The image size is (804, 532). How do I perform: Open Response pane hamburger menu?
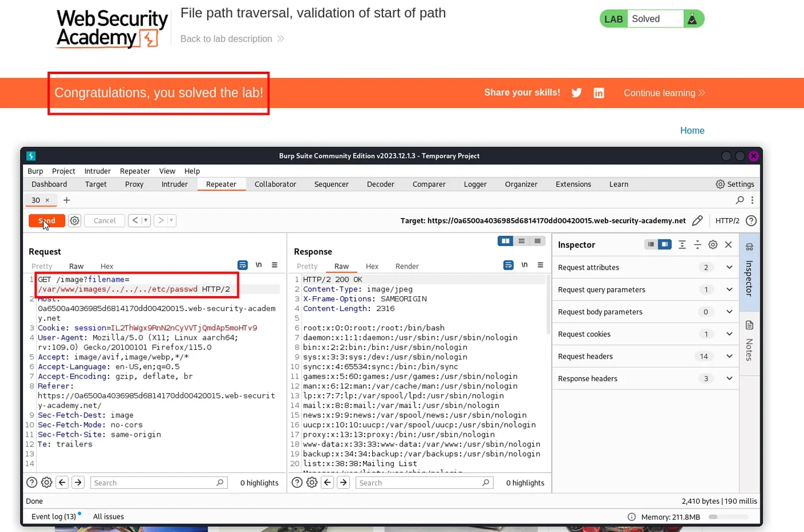540,265
